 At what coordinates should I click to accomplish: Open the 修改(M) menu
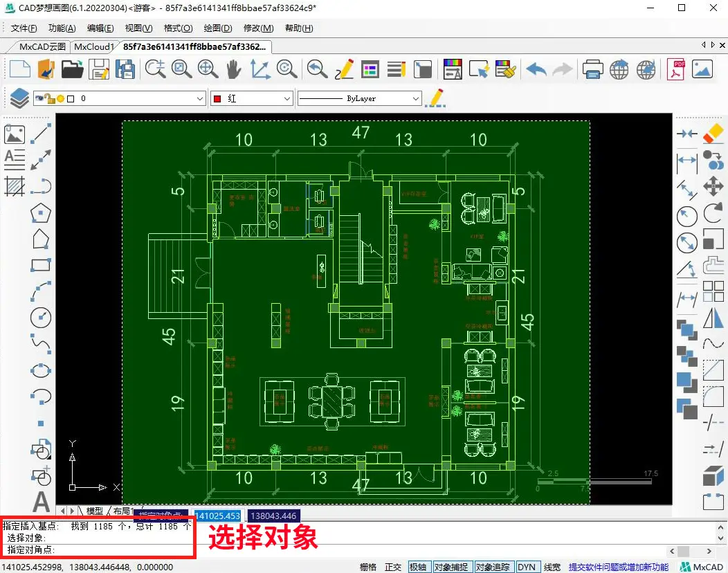tap(258, 28)
